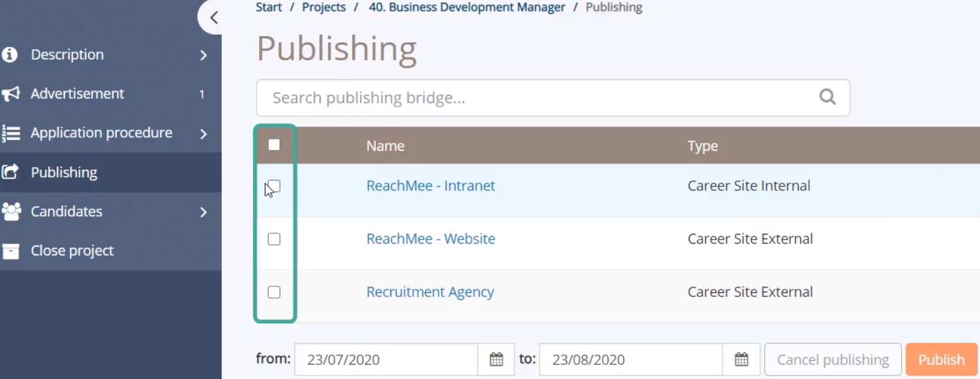Viewport: 980px width, 379px height.
Task: Click the orange Publish button
Action: [x=941, y=359]
